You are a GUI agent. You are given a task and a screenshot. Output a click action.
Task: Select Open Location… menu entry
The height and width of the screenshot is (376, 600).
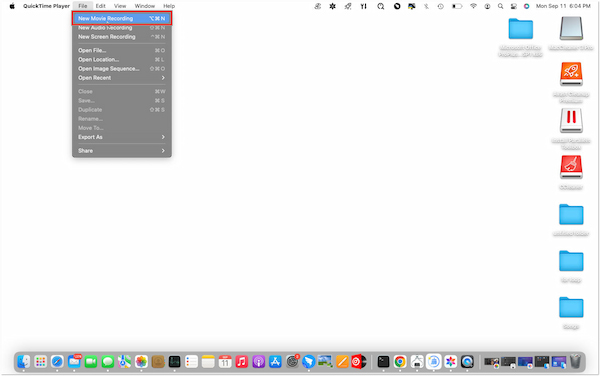point(122,60)
